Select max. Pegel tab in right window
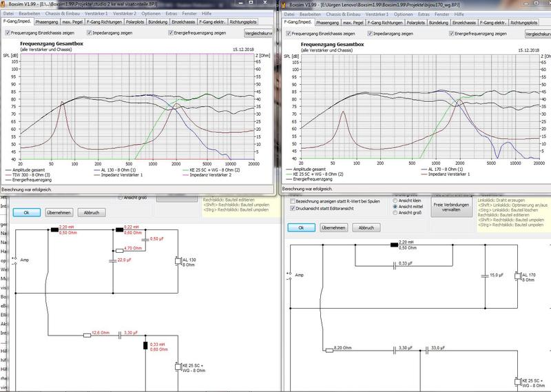 coord(353,23)
